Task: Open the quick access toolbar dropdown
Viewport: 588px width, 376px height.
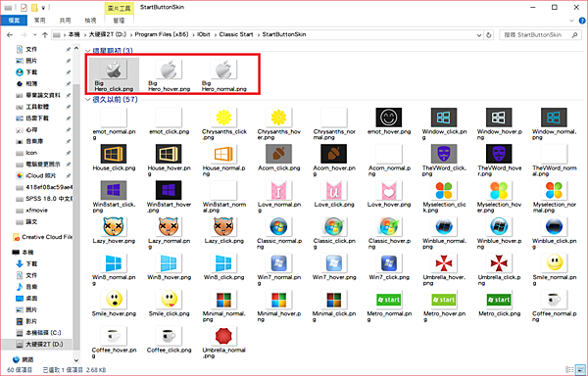Action: point(43,8)
